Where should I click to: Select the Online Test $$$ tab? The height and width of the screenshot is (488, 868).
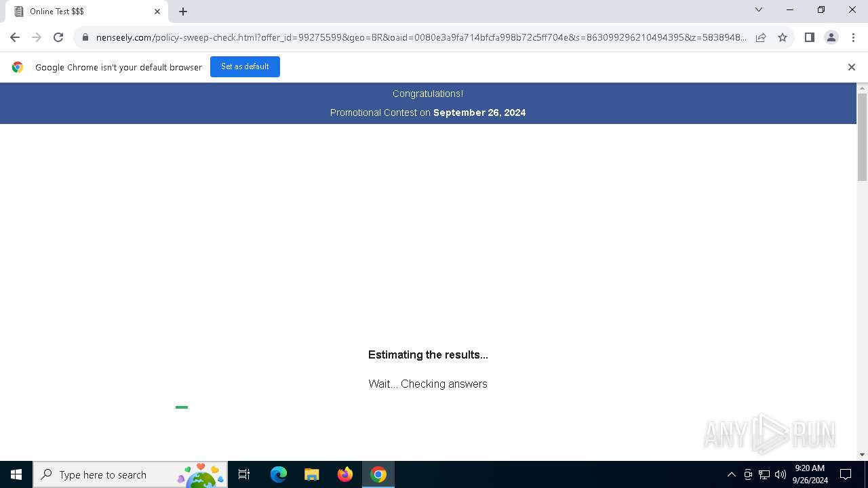pyautogui.click(x=86, y=12)
